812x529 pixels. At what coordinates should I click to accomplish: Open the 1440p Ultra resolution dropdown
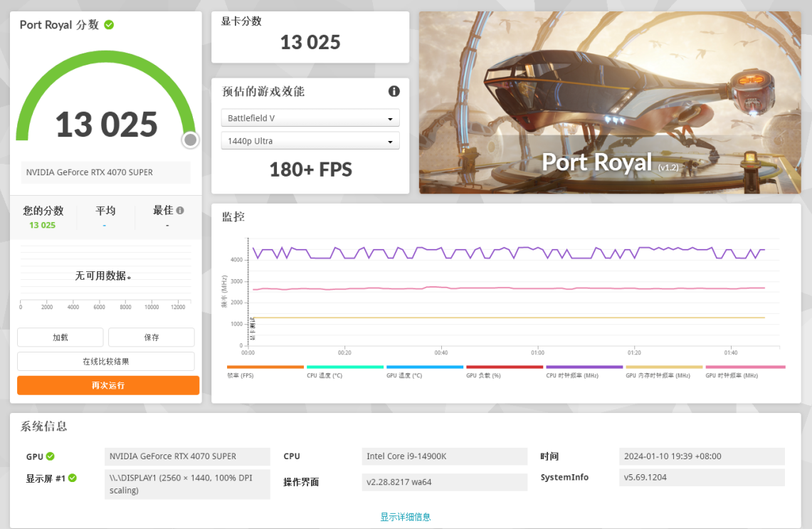(310, 141)
